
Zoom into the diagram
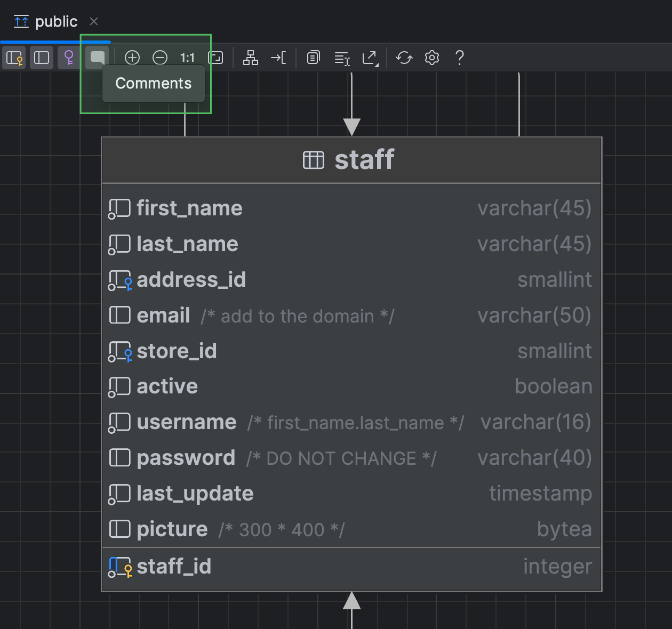[x=132, y=58]
